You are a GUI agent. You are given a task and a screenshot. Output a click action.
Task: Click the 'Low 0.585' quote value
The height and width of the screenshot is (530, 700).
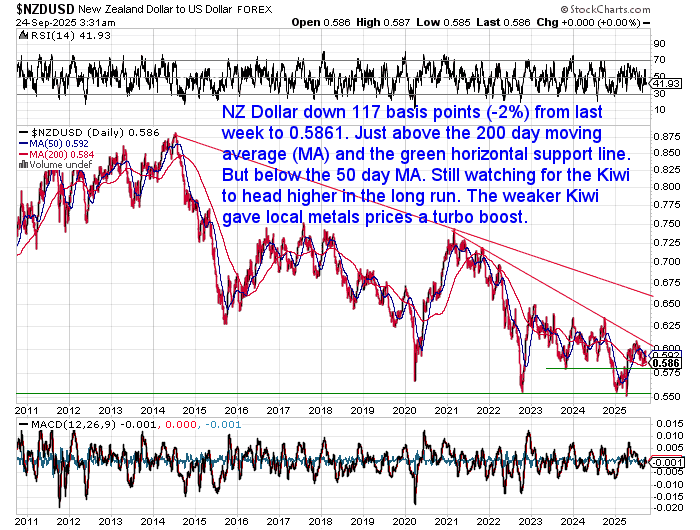(443, 22)
